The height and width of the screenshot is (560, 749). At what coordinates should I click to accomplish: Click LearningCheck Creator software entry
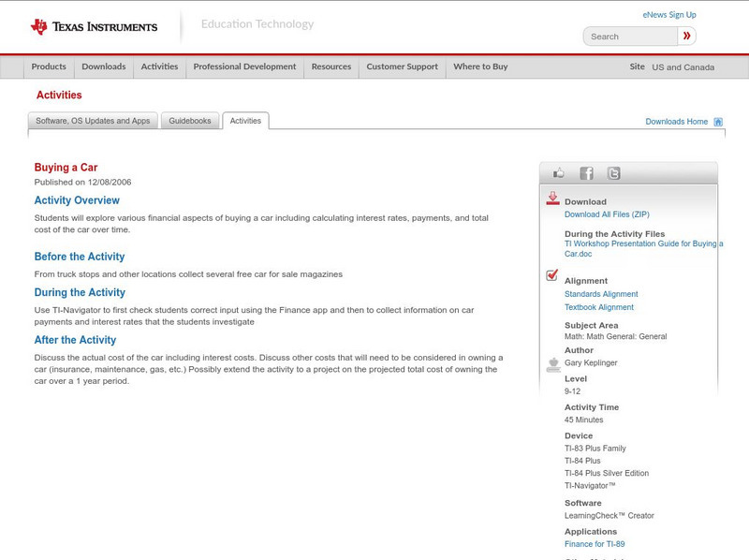pos(609,516)
